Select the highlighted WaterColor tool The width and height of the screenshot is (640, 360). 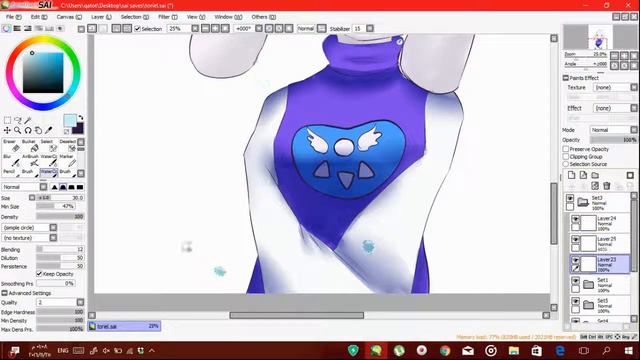[48, 173]
